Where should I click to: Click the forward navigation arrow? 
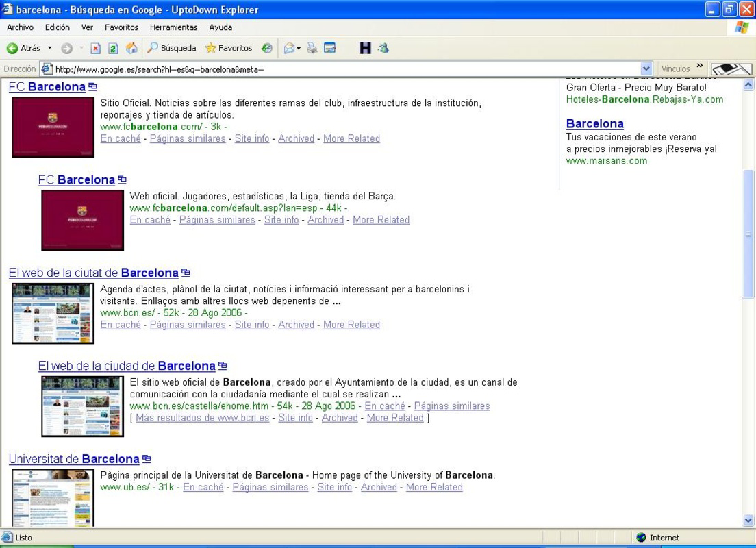click(x=67, y=48)
